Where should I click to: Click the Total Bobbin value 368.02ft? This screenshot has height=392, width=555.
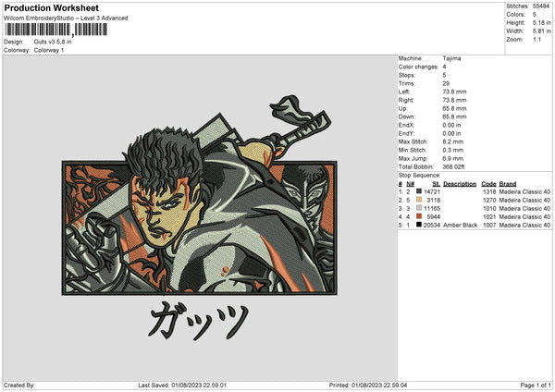[x=457, y=165]
